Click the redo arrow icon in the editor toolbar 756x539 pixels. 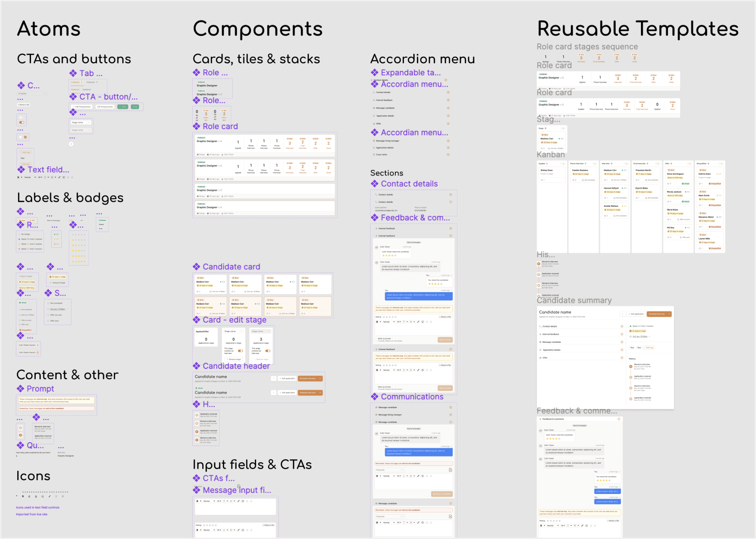tap(251, 501)
